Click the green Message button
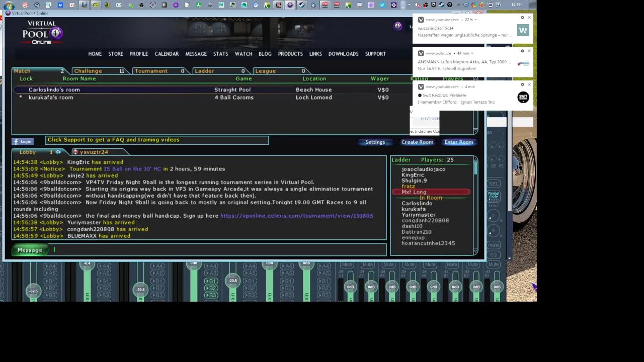This screenshot has height=362, width=644. (x=30, y=250)
